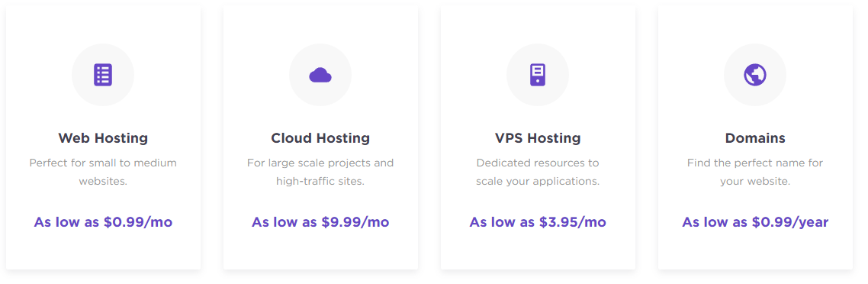Click the Domains globe icon
The height and width of the screenshot is (284, 868).
755,75
